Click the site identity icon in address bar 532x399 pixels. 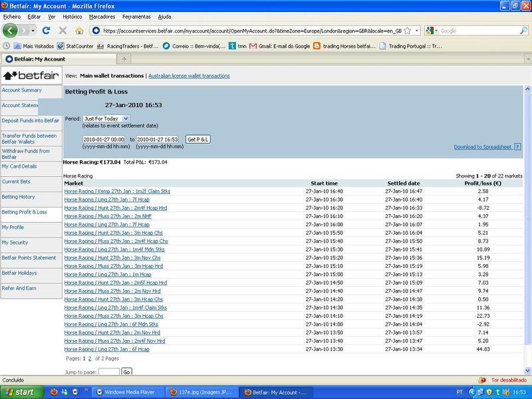(96, 31)
